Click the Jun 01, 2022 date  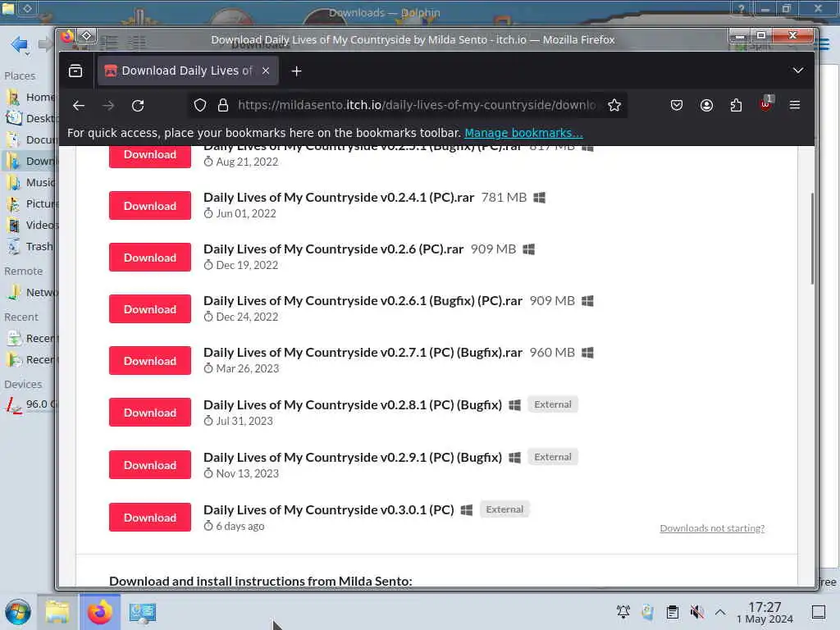click(x=246, y=214)
